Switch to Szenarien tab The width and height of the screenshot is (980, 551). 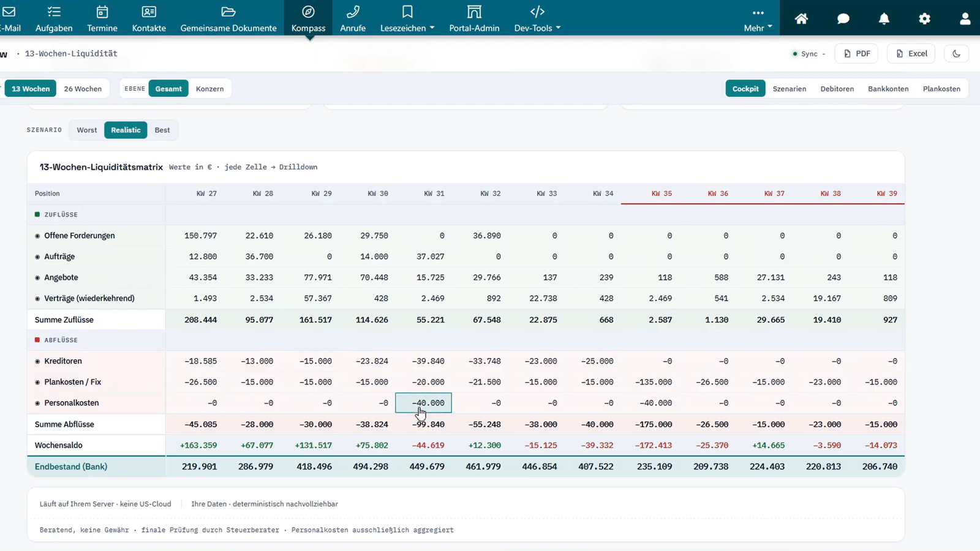pyautogui.click(x=790, y=89)
